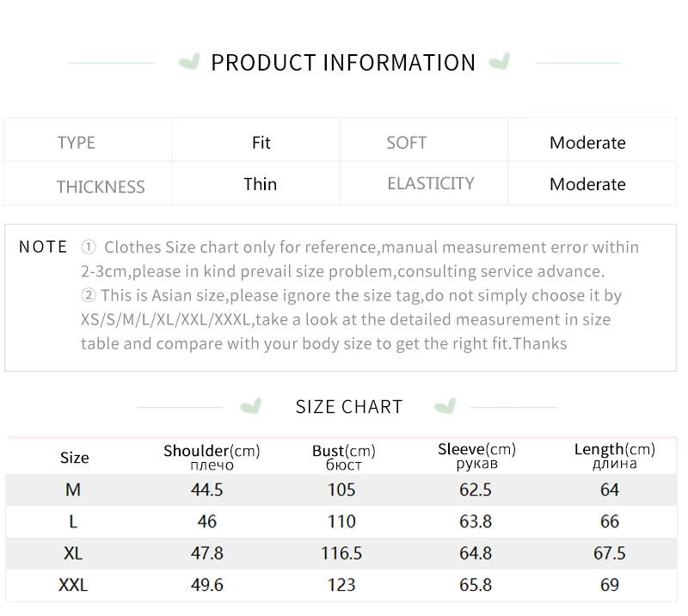Click the NOTE label

tap(43, 248)
